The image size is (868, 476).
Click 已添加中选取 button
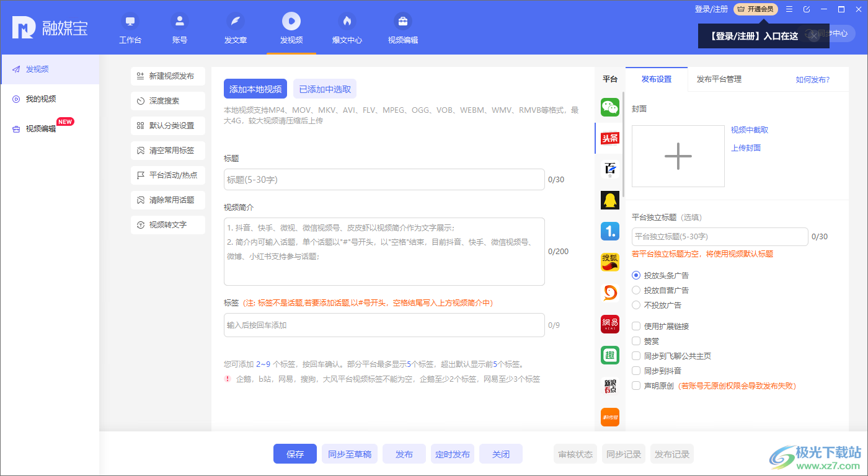[325, 89]
